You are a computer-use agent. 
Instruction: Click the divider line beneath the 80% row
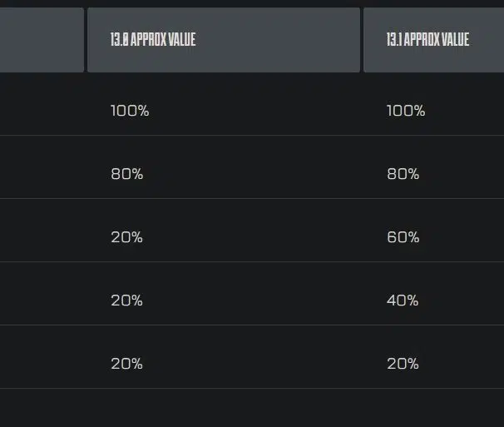[252, 199]
